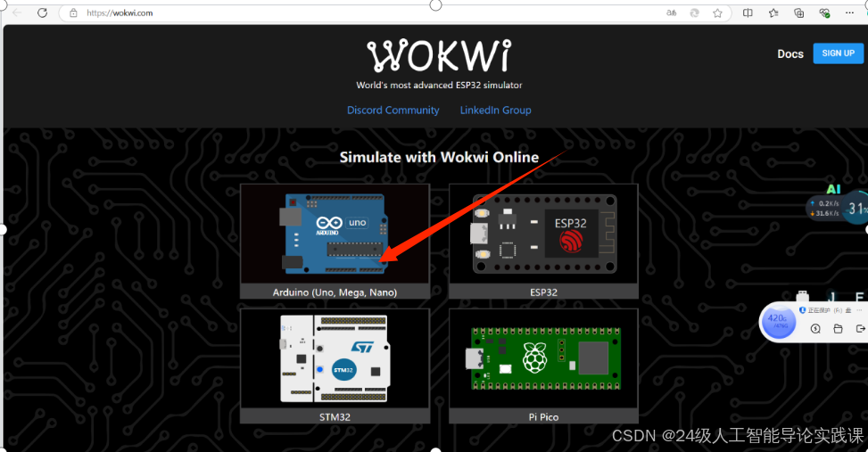
Task: Click the eject icon in USB widget
Action: [860, 329]
